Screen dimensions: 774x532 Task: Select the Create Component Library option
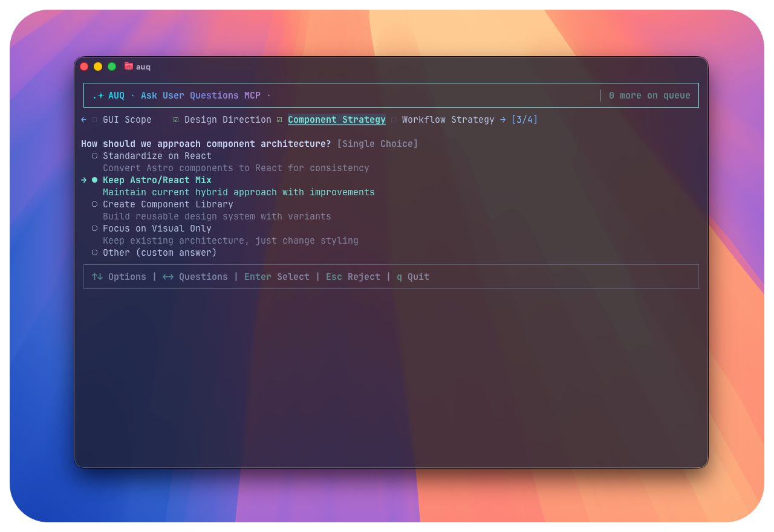[x=167, y=204]
